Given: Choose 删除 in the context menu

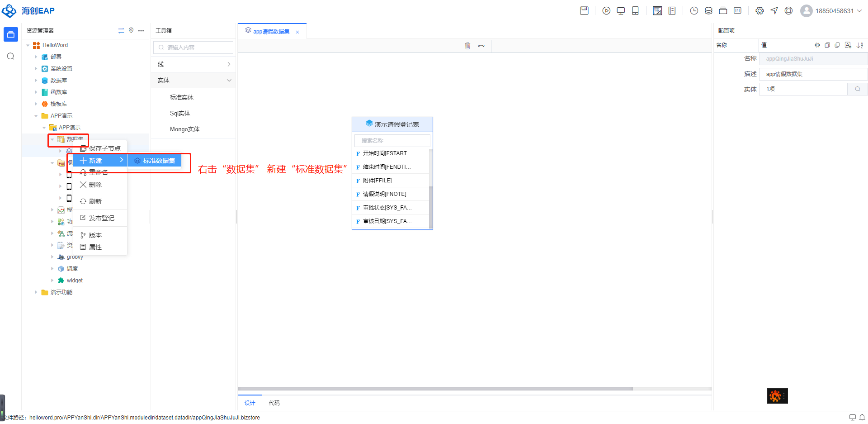Looking at the screenshot, I should tap(95, 185).
